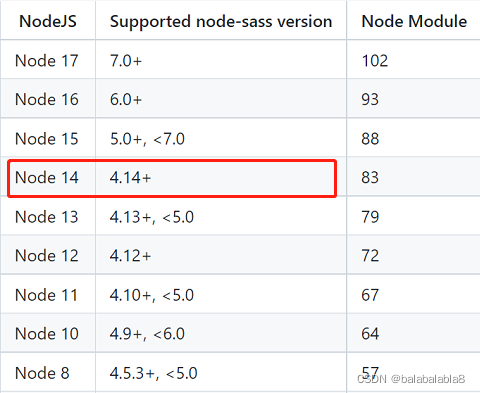Click the Node 11 row label

47,295
